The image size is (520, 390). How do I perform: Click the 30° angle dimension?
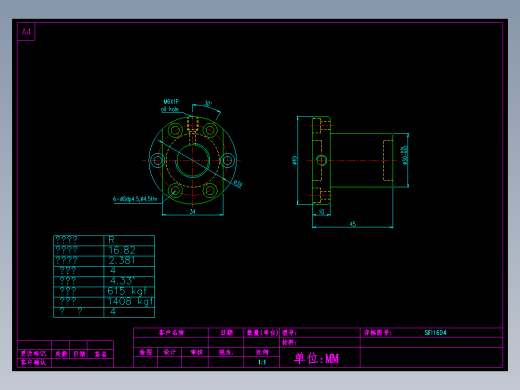coord(208,104)
